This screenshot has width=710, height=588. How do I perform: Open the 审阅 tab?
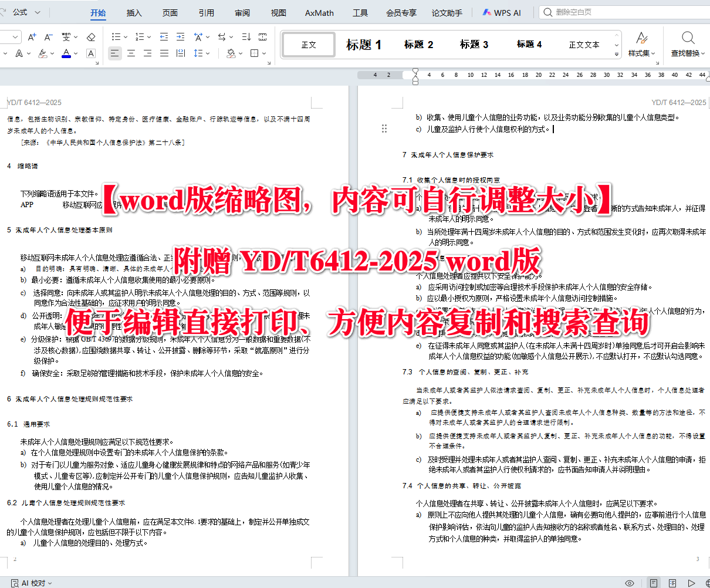tap(242, 12)
